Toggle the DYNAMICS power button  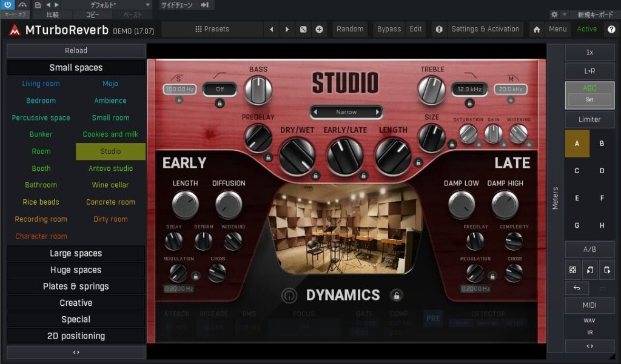click(x=290, y=296)
